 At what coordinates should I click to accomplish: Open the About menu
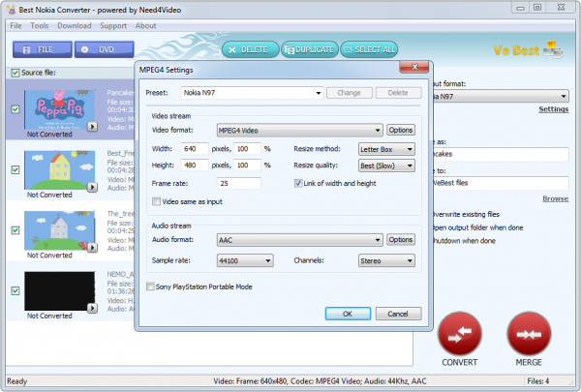pos(145,26)
